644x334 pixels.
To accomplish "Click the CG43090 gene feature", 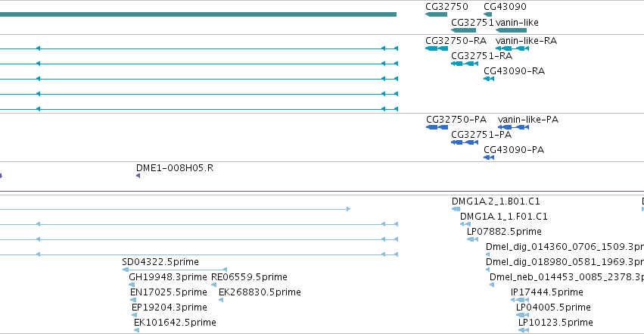I will 488,14.
